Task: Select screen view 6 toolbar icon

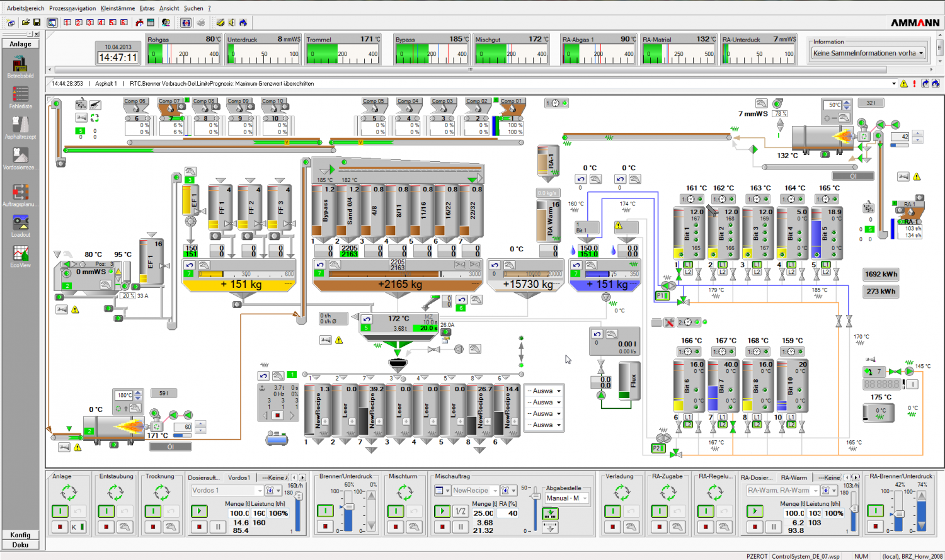Action: coord(124,23)
